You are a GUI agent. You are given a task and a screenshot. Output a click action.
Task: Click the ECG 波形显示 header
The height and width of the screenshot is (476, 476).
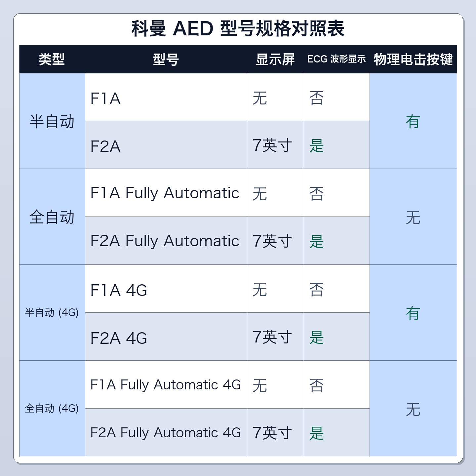coord(337,59)
